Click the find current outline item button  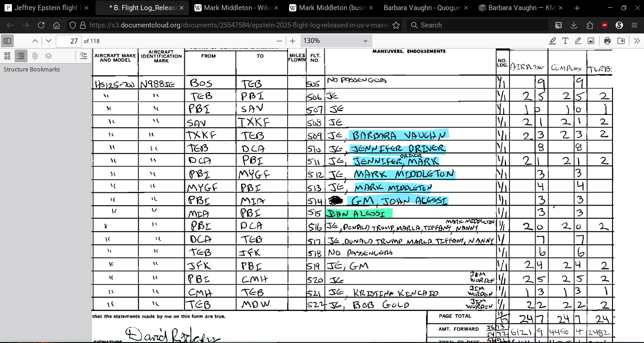click(83, 56)
